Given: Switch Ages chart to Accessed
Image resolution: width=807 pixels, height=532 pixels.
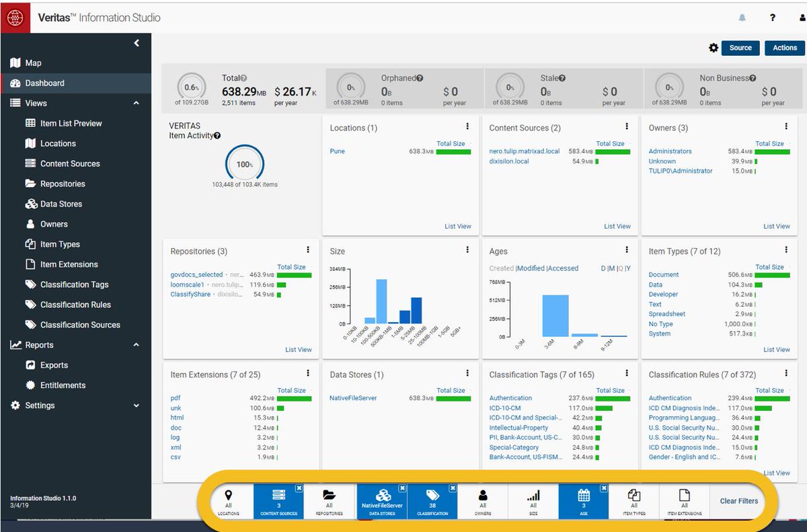Looking at the screenshot, I should [x=564, y=268].
